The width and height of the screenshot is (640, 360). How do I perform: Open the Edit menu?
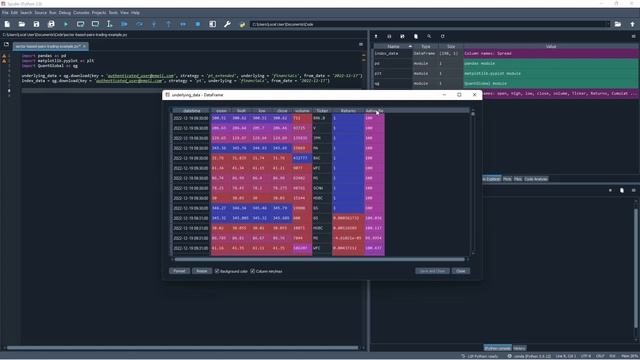(x=14, y=13)
